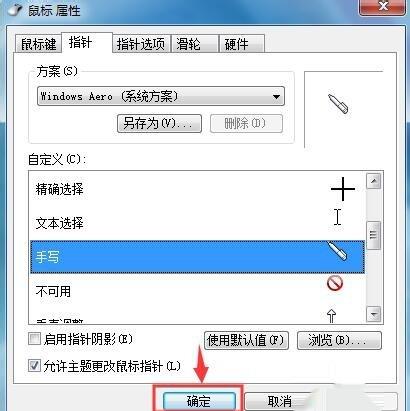
Task: Click the 另存为 button
Action: [x=159, y=124]
